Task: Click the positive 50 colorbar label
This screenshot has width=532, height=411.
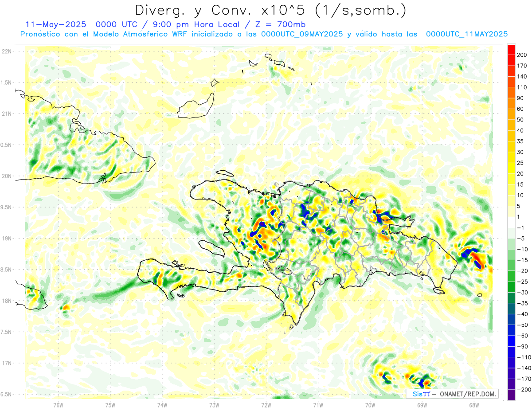Action: pyautogui.click(x=521, y=120)
